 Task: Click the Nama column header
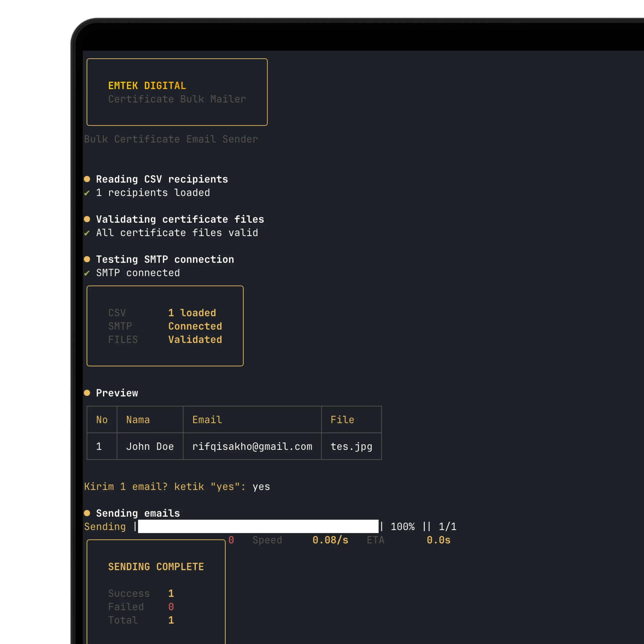click(x=138, y=420)
